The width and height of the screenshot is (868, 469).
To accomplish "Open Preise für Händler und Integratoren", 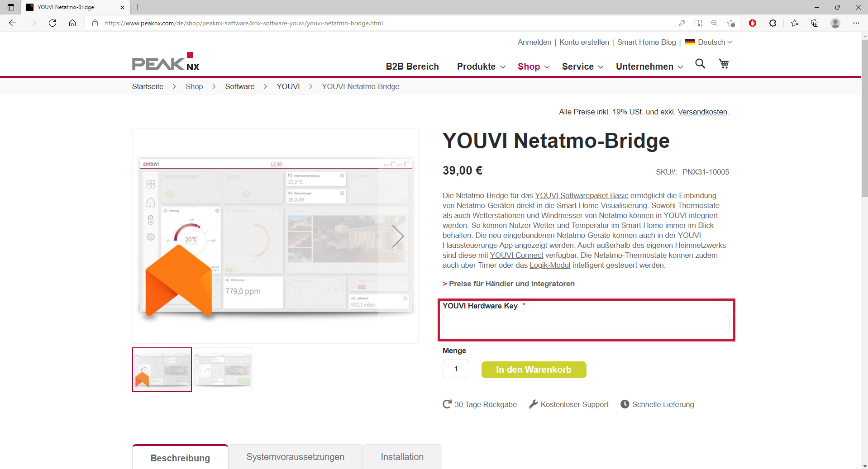I will point(512,284).
